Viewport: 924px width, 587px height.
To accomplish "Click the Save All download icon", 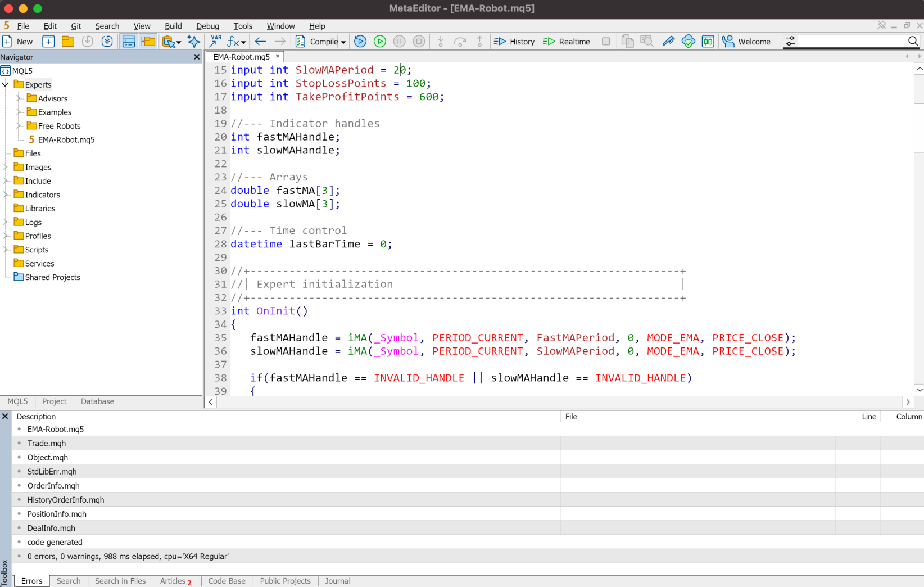I will point(107,42).
